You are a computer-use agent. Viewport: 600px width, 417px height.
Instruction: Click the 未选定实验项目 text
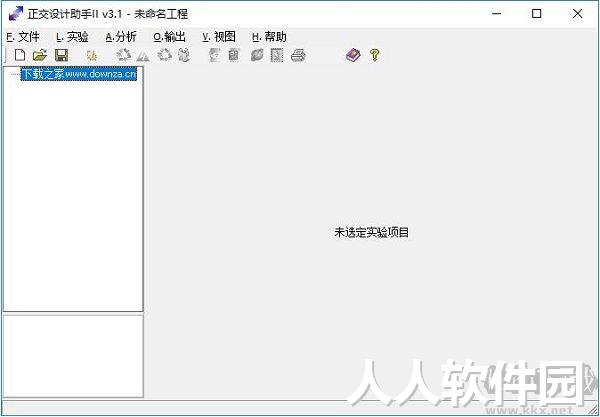tap(372, 232)
